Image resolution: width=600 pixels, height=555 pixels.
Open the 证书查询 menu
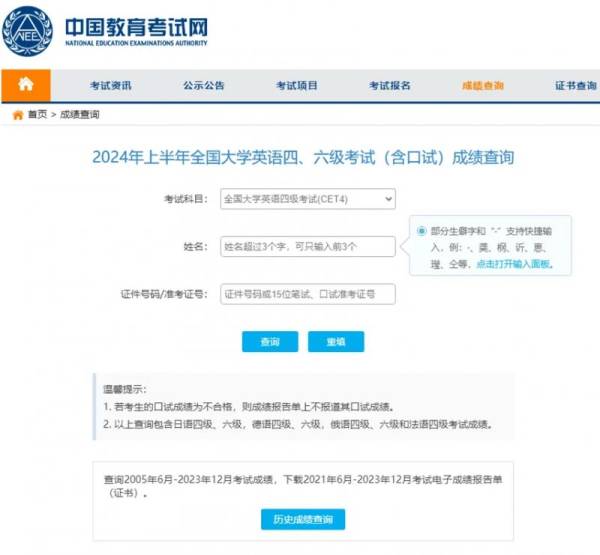tap(576, 85)
